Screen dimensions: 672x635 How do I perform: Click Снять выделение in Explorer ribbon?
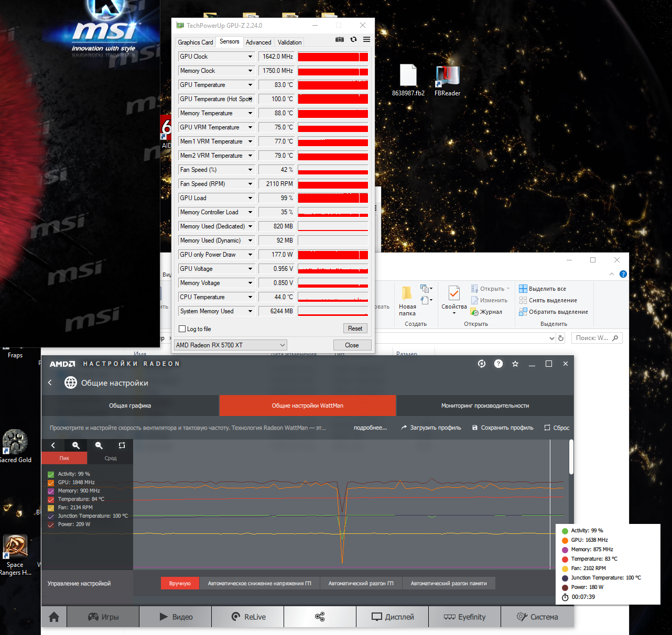click(548, 300)
